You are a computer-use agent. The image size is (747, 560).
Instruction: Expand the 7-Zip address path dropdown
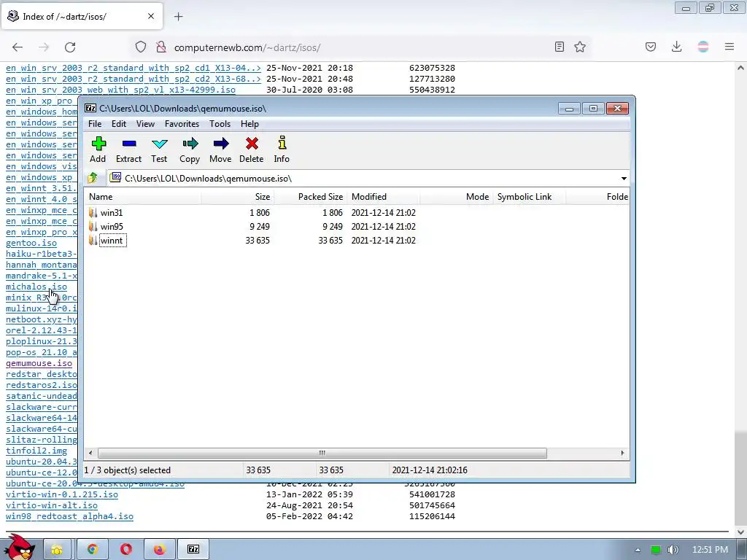[x=624, y=179]
